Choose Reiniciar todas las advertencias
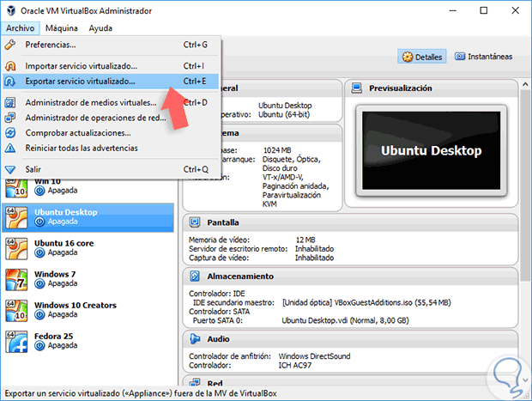 [x=111, y=149]
